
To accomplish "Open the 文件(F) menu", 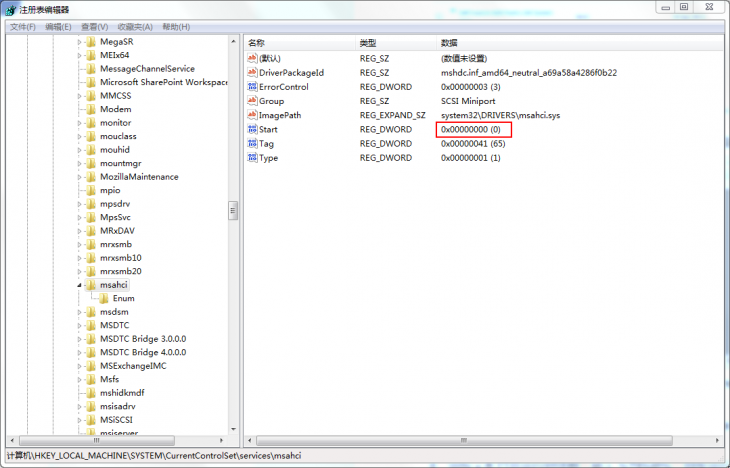I will (22, 27).
